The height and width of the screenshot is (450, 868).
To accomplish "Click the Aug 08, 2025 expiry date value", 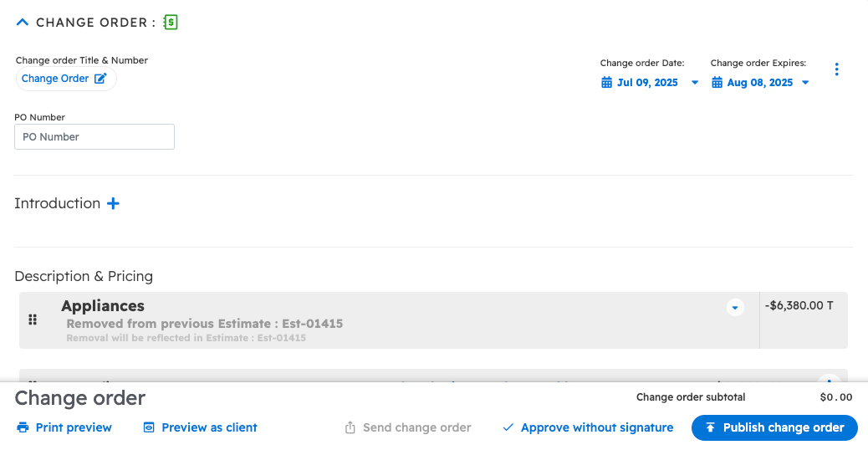I will 759,83.
